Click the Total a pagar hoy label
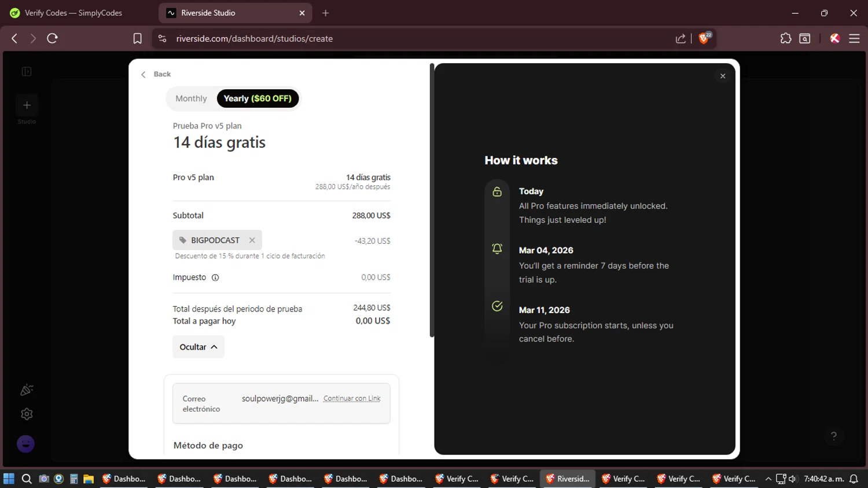The height and width of the screenshot is (488, 868). (x=204, y=321)
